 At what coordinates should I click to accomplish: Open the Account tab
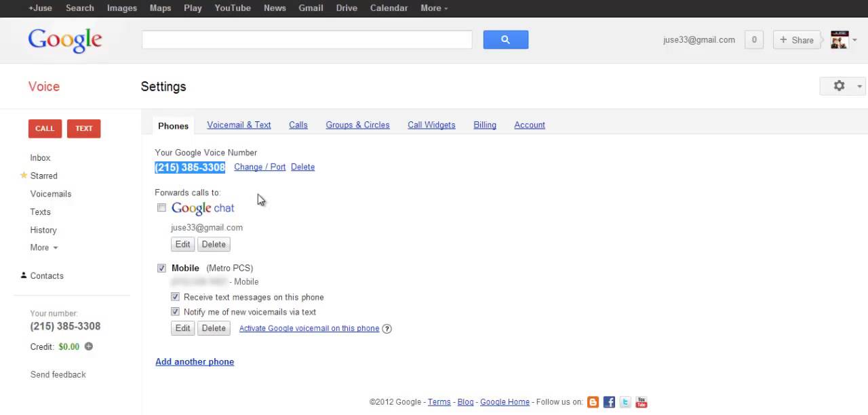(530, 125)
